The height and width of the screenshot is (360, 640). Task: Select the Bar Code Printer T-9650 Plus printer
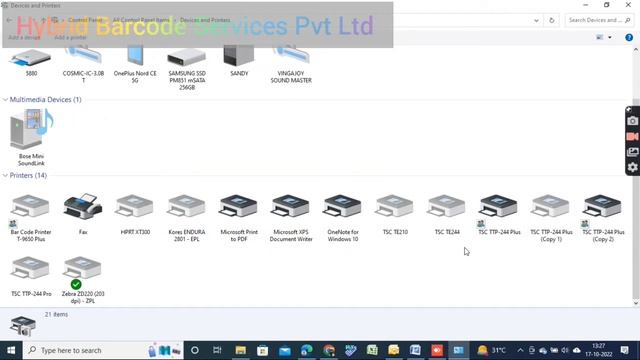31,218
